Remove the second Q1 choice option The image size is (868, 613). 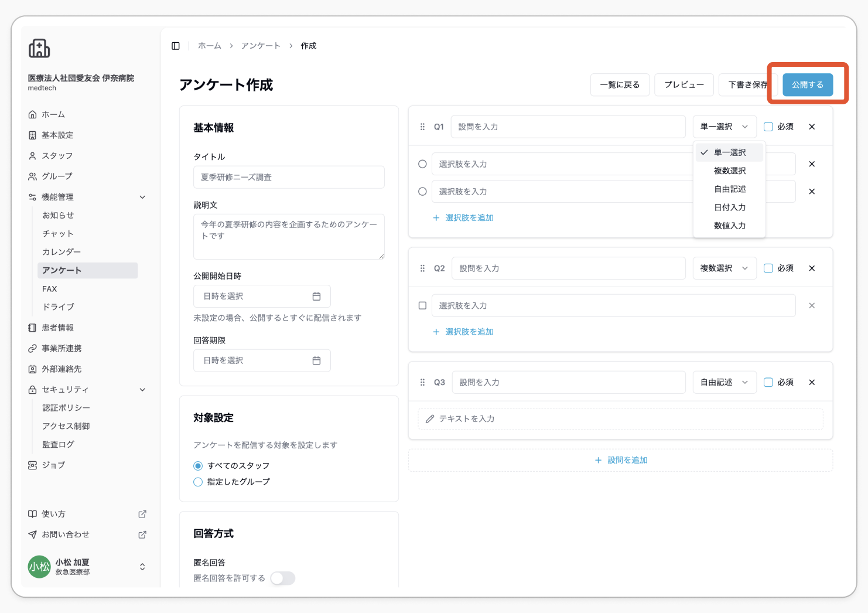point(812,192)
